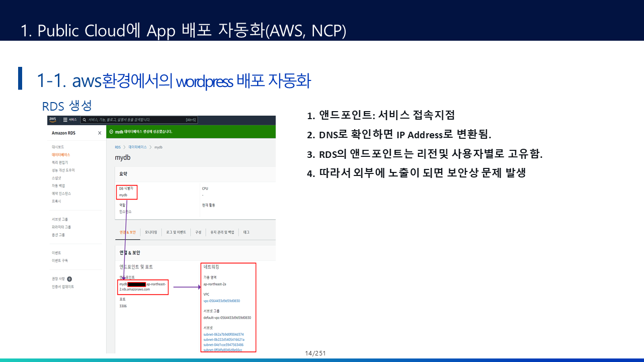Screen dimensions: 644x362
Task: Click the endpoint address ending rds.amazonaws.com
Action: [142, 287]
